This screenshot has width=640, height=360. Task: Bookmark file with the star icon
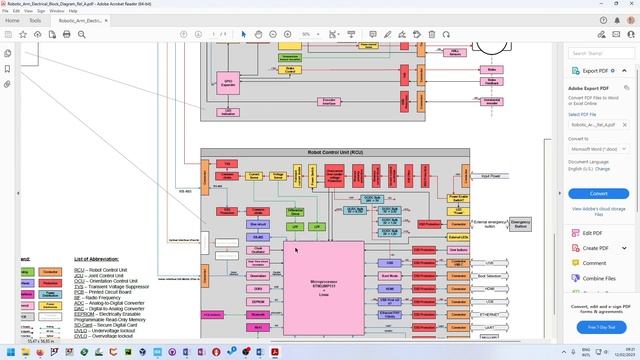point(23,35)
